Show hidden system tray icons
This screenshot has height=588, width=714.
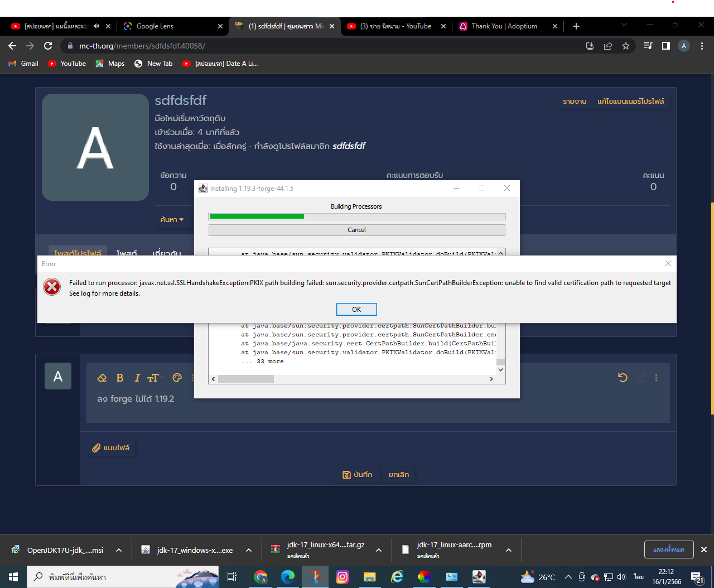point(568,577)
